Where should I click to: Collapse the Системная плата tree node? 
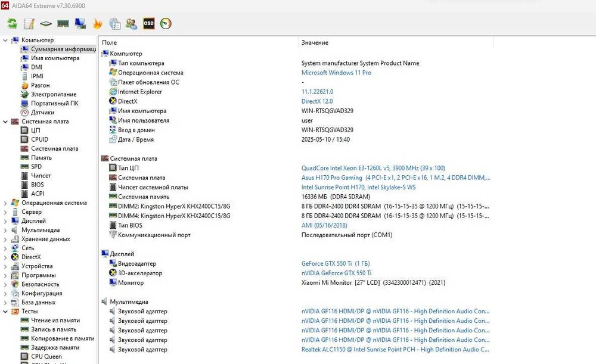click(x=5, y=122)
